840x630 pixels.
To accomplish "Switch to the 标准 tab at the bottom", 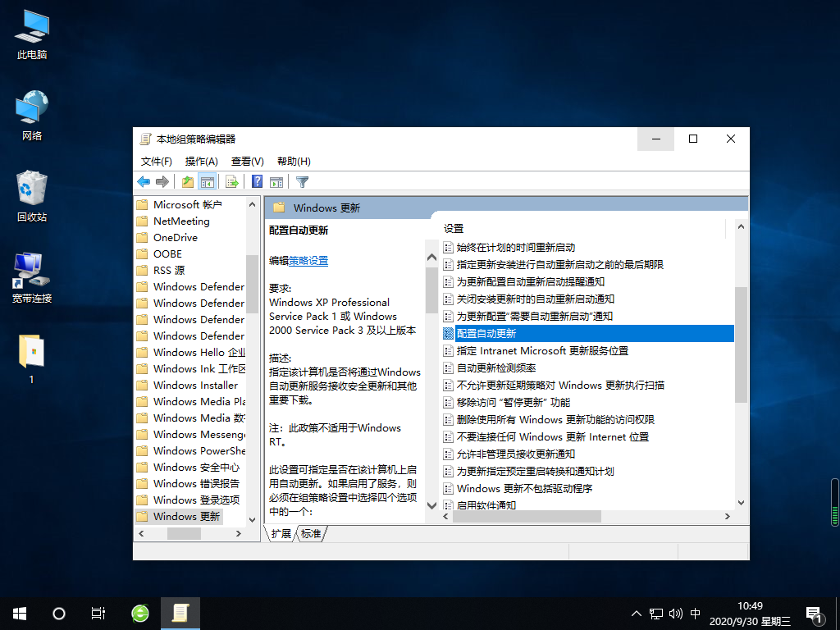I will tap(309, 532).
